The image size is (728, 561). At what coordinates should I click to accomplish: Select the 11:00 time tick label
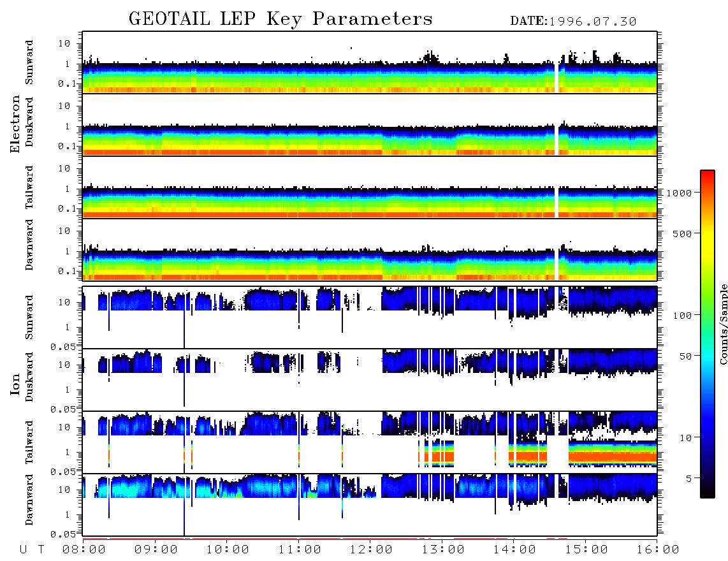coord(300,550)
